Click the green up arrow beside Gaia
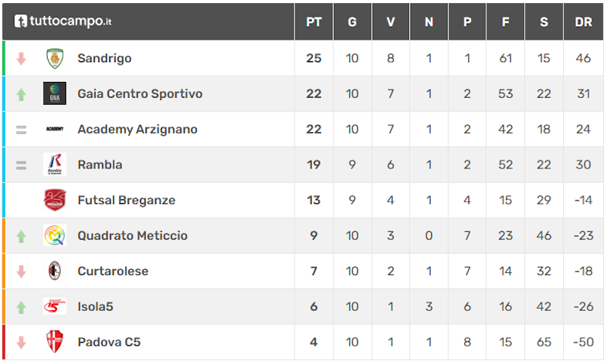 tap(21, 95)
